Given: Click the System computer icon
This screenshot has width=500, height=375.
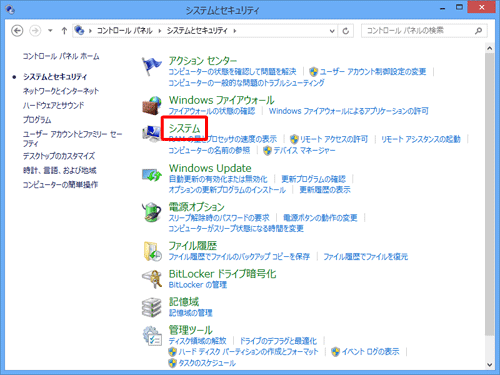Looking at the screenshot, I should click(151, 133).
